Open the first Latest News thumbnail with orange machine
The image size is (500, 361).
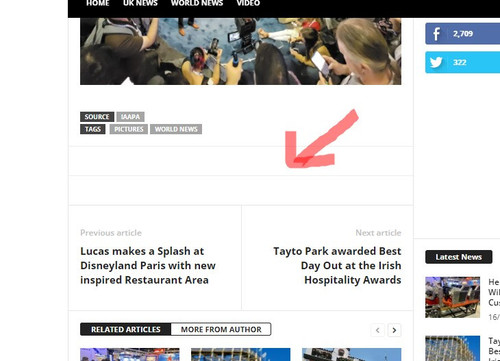pyautogui.click(x=453, y=297)
